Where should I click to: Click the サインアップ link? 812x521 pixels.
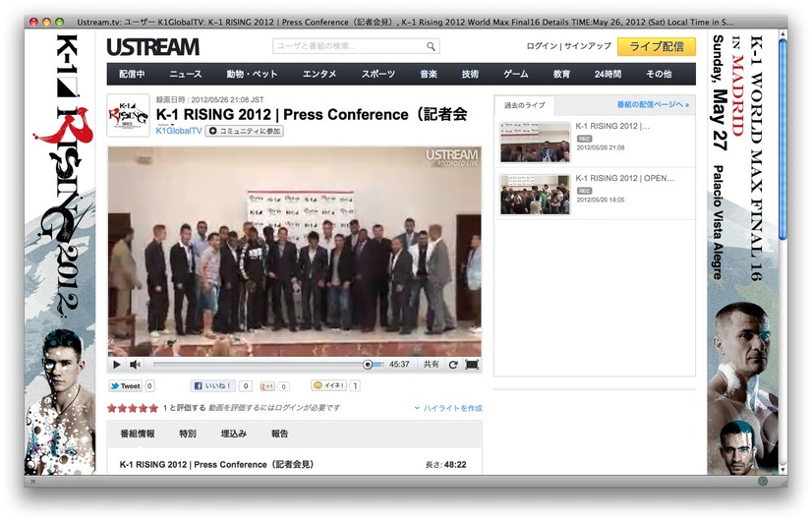(x=587, y=46)
